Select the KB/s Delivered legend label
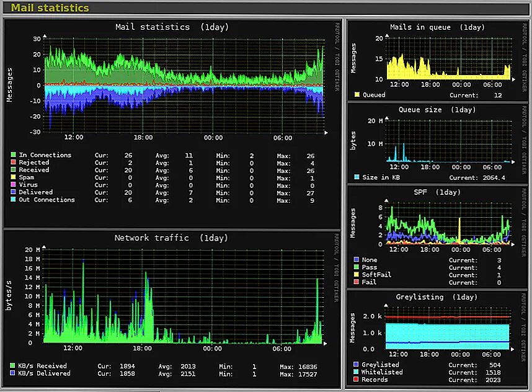532x392 pixels. (x=44, y=373)
